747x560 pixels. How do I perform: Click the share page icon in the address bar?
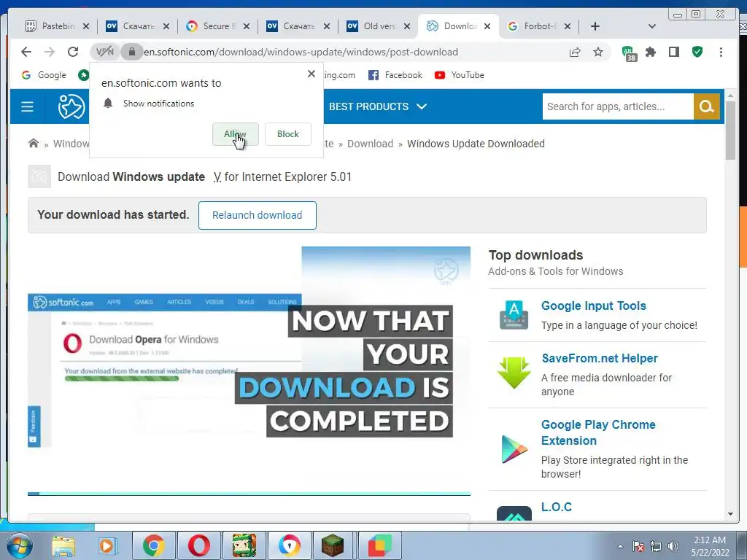tap(575, 52)
